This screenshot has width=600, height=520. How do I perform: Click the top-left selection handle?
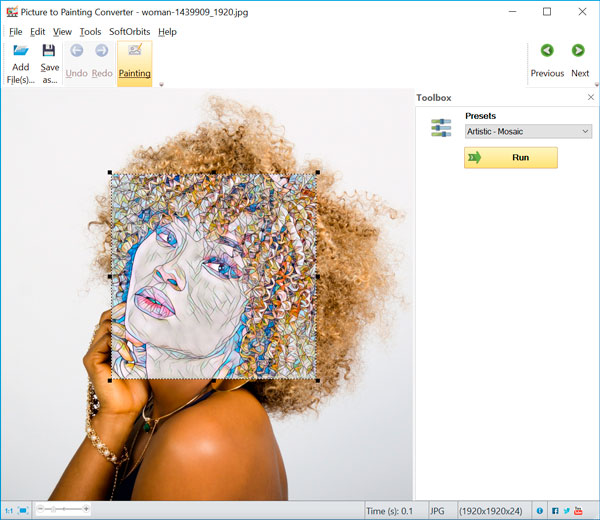[110, 173]
